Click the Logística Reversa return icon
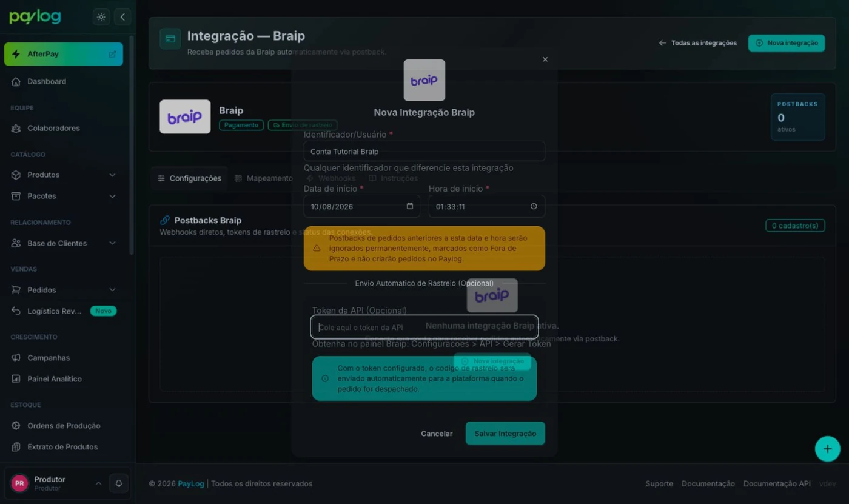 tap(16, 311)
